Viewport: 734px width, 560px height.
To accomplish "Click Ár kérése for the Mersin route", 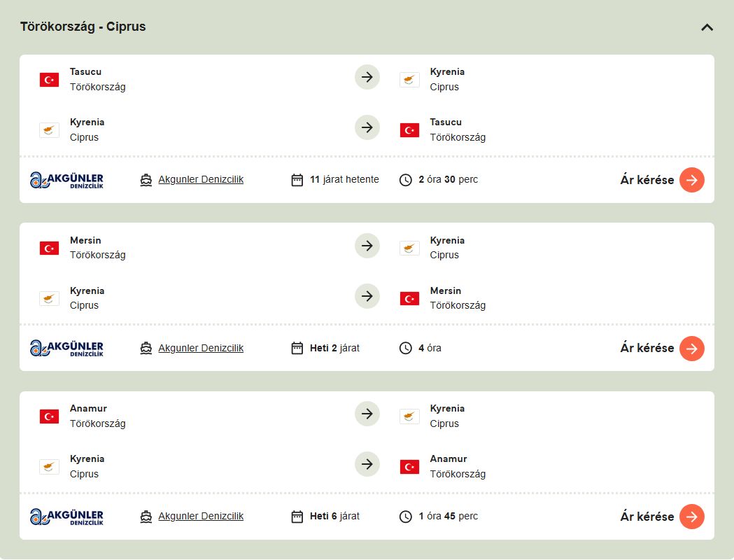I will coord(691,348).
